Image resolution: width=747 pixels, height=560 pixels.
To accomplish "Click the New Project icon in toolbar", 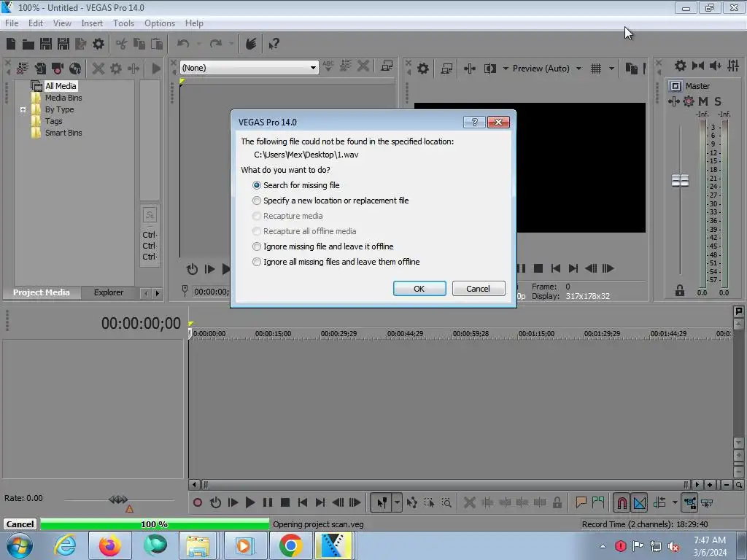I will click(11, 44).
